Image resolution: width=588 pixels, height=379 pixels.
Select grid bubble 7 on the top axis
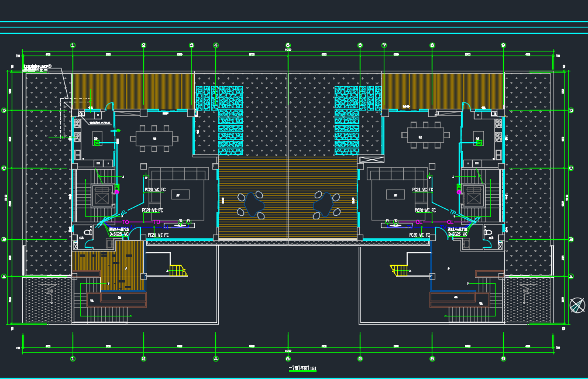tap(384, 46)
